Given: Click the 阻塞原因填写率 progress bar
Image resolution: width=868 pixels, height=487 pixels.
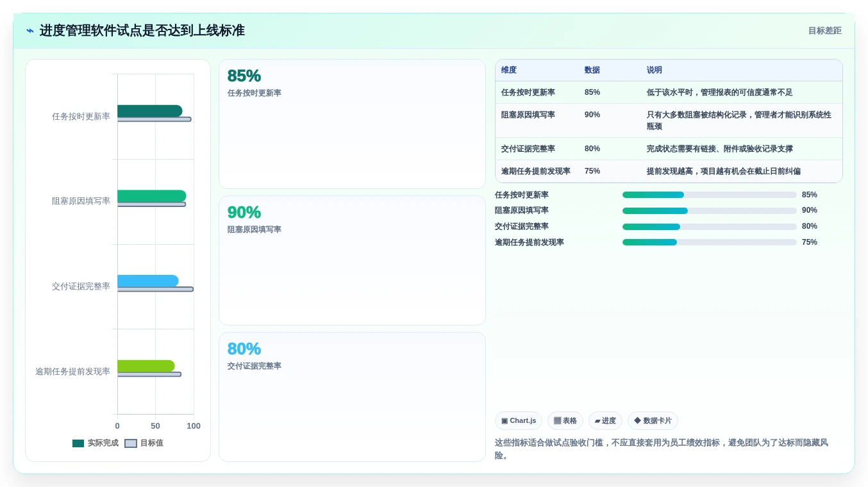Looking at the screenshot, I should point(710,211).
